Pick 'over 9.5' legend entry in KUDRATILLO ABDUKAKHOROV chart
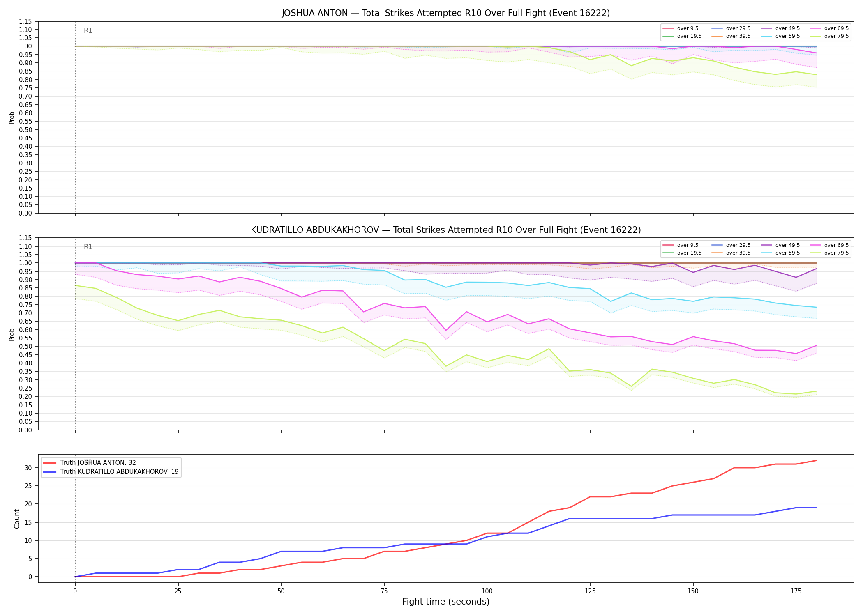The image size is (863, 616). tap(681, 245)
